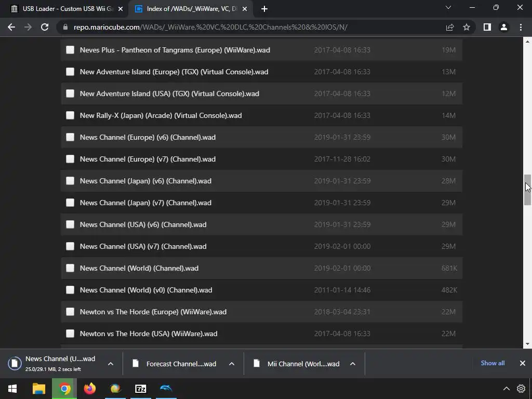Screen dimensions: 532x399
Task: Toggle News Channel (World) (v0) checkbox
Action: point(70,290)
